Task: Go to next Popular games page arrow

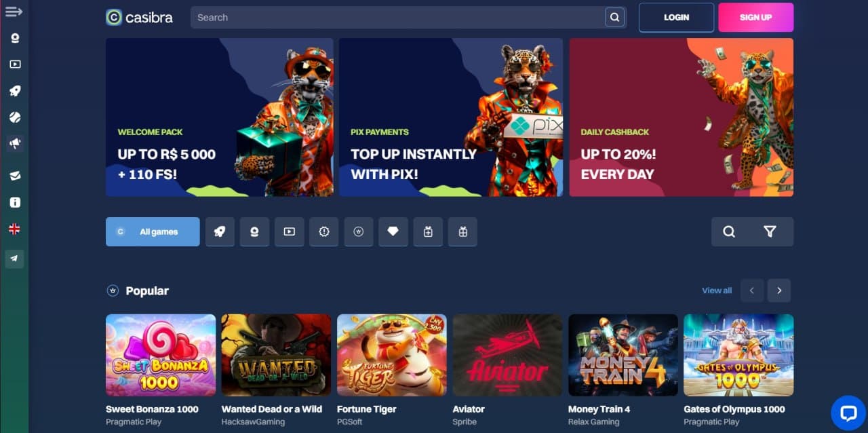Action: pyautogui.click(x=779, y=290)
